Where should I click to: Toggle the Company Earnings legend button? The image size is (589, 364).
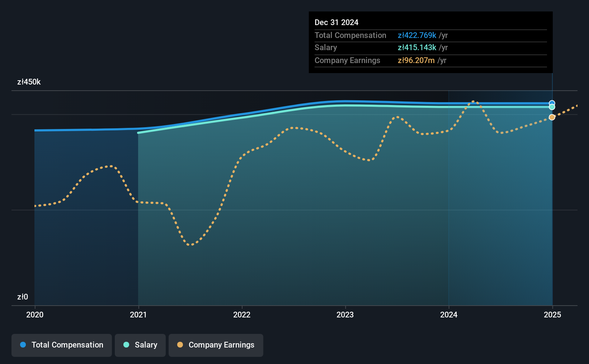[216, 345]
